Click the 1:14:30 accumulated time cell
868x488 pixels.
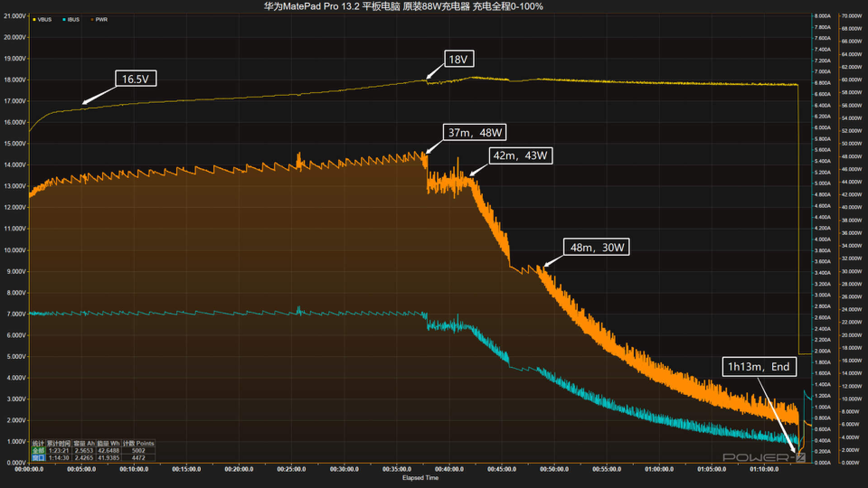coord(58,458)
